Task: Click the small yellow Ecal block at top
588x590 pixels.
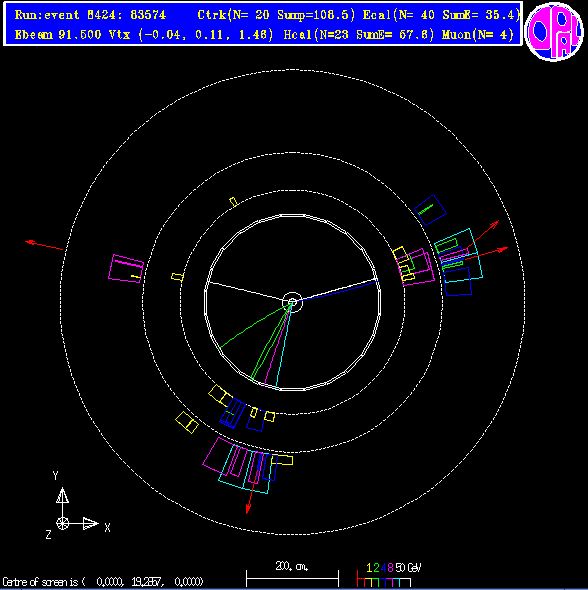Action: click(233, 202)
